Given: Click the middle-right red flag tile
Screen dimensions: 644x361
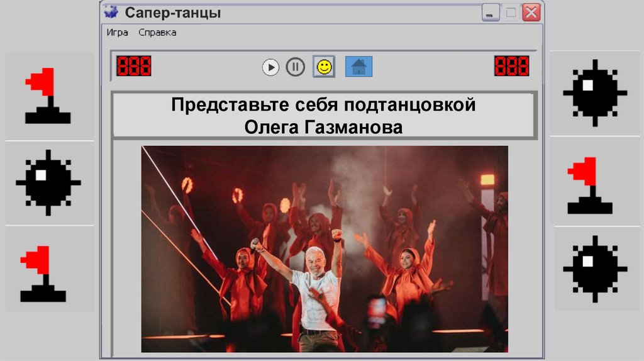Looking at the screenshot, I should (595, 181).
